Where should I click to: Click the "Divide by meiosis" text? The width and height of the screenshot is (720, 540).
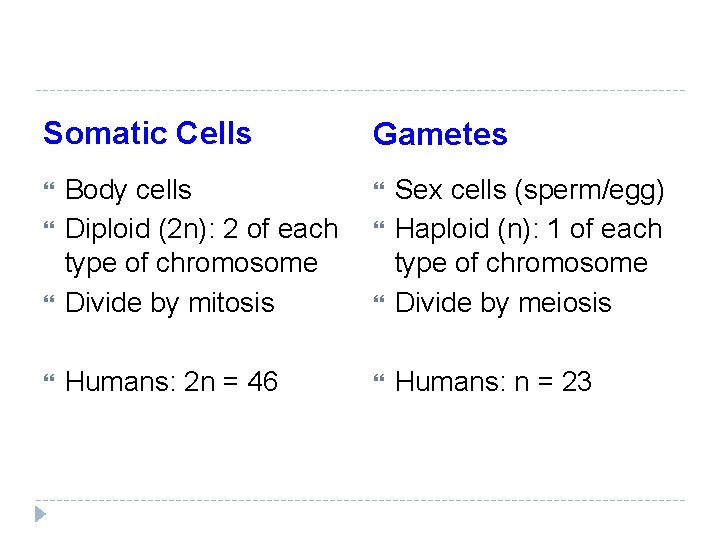[x=503, y=303]
